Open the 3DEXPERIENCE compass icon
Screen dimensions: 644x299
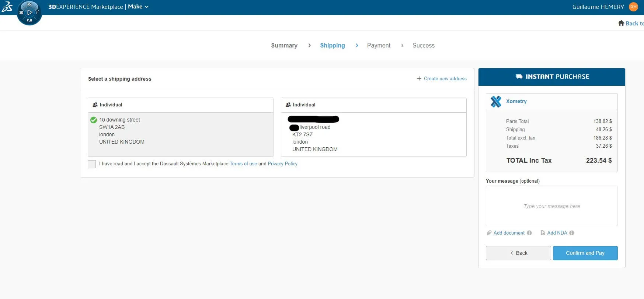[29, 13]
